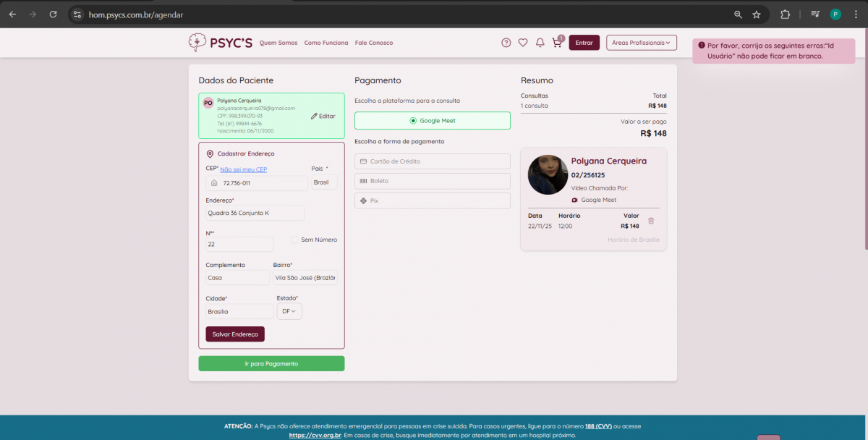The width and height of the screenshot is (868, 440).
Task: Open the País Brasil selector
Action: pos(324,183)
